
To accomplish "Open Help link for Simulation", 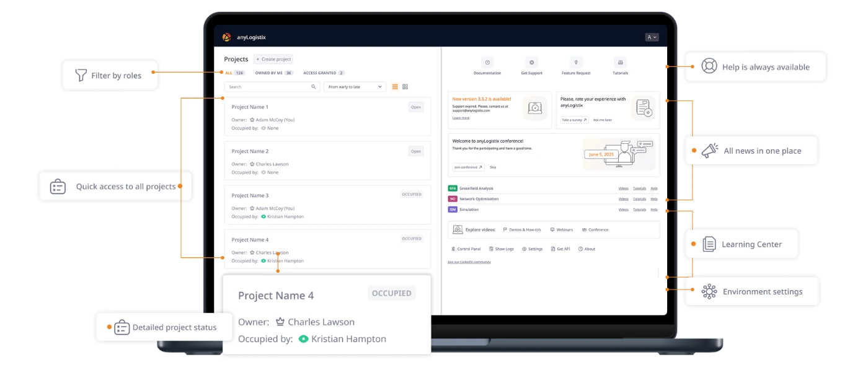I will pos(654,210).
